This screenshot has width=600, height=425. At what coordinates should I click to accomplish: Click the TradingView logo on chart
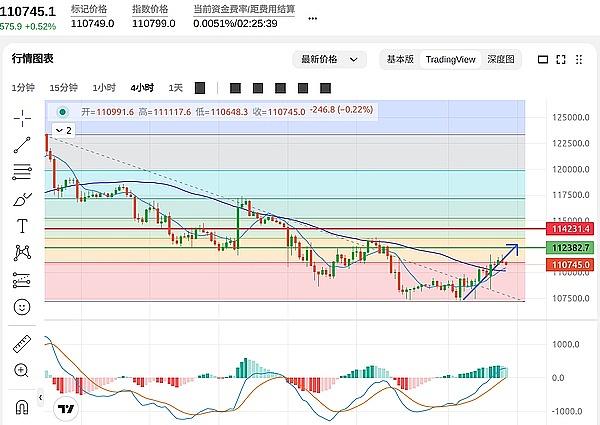(67, 408)
